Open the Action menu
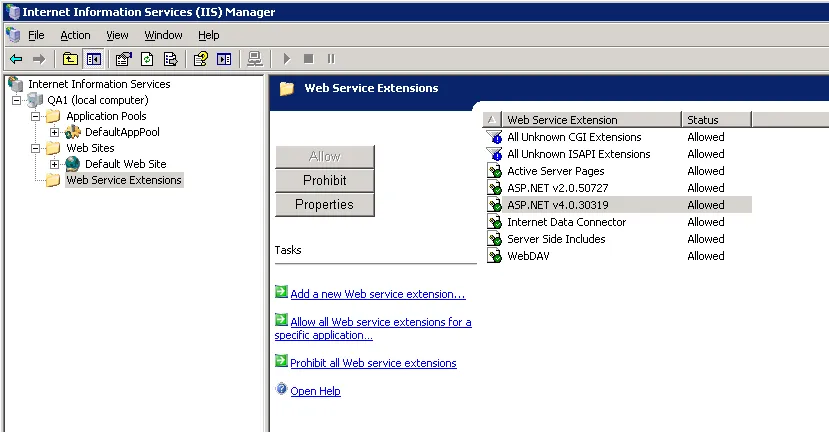 75,35
